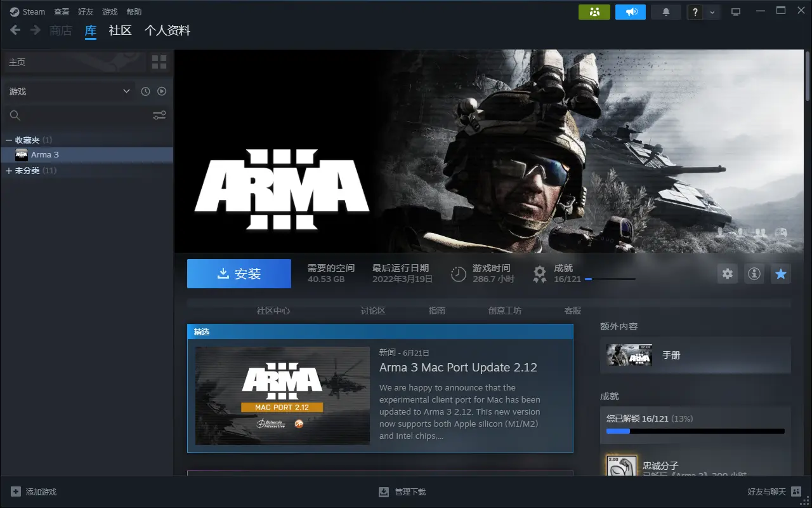The height and width of the screenshot is (508, 812).
Task: Toggle ready-to-play filter icon
Action: pyautogui.click(x=162, y=91)
